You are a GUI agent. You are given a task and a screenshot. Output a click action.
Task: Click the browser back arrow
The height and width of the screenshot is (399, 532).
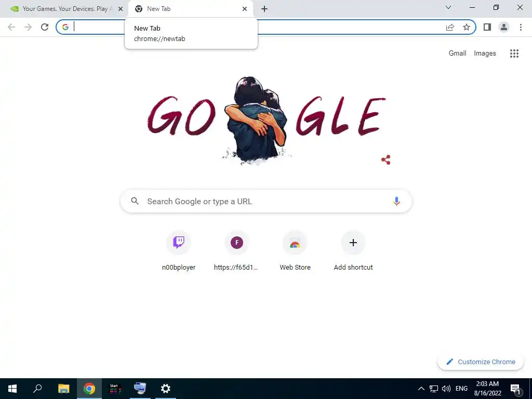11,27
